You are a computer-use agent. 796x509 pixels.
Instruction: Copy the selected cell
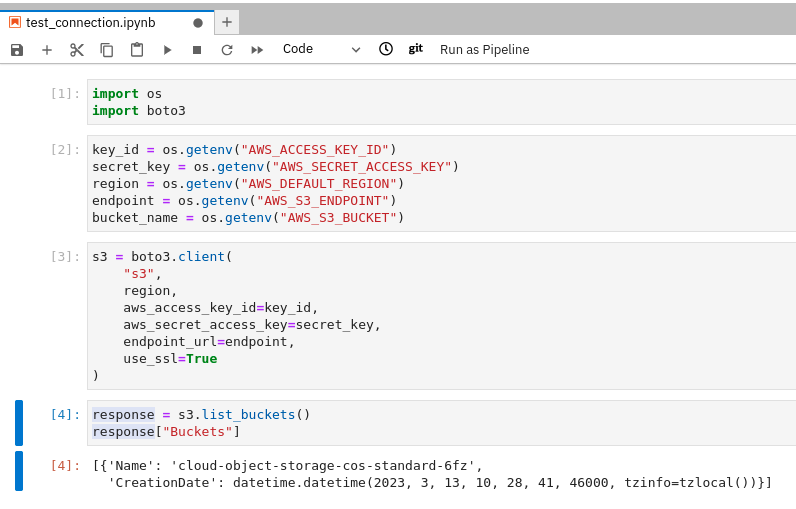click(x=107, y=50)
